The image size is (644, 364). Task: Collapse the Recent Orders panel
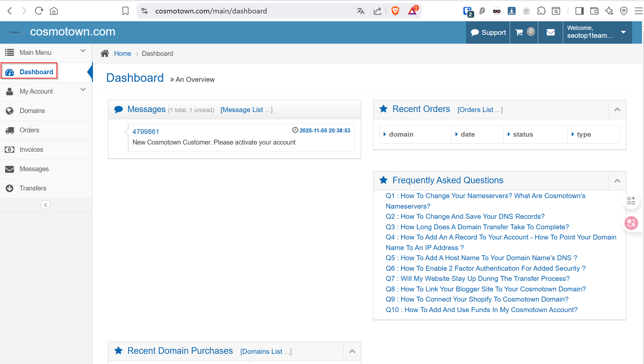click(x=617, y=110)
